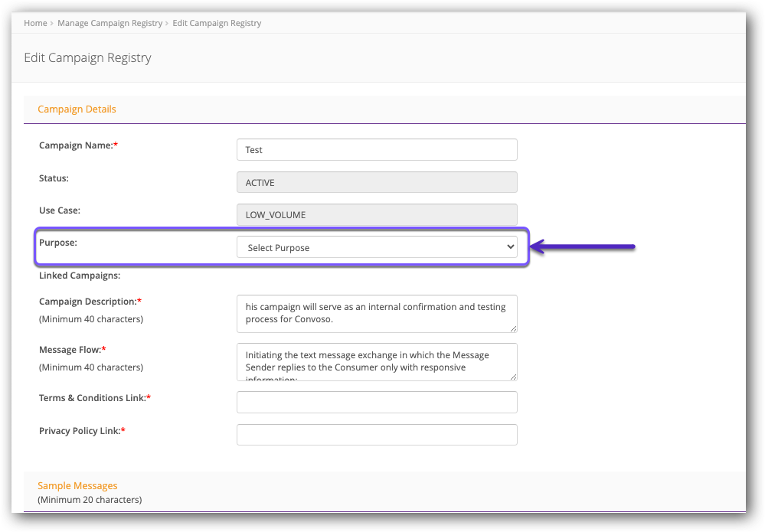Click the Message Flow resize grip

(x=513, y=377)
